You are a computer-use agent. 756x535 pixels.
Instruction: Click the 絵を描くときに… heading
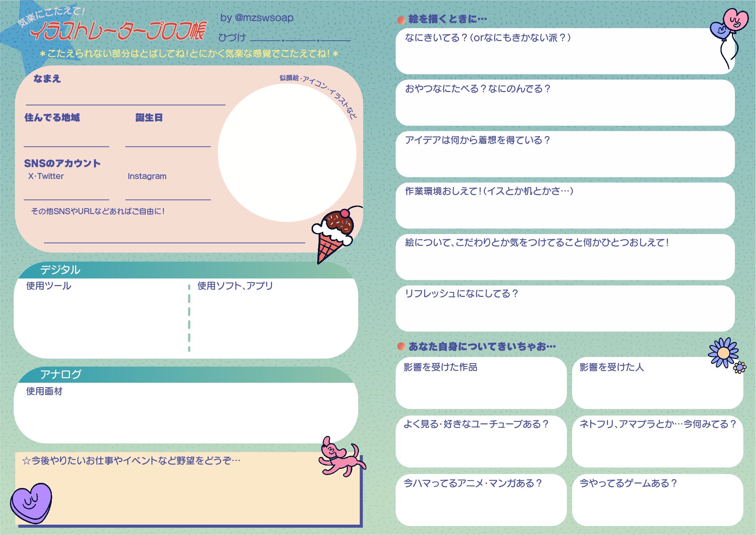[x=448, y=19]
